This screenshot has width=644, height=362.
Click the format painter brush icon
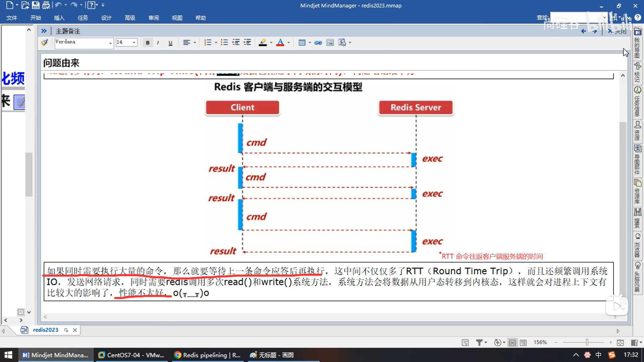click(x=44, y=43)
